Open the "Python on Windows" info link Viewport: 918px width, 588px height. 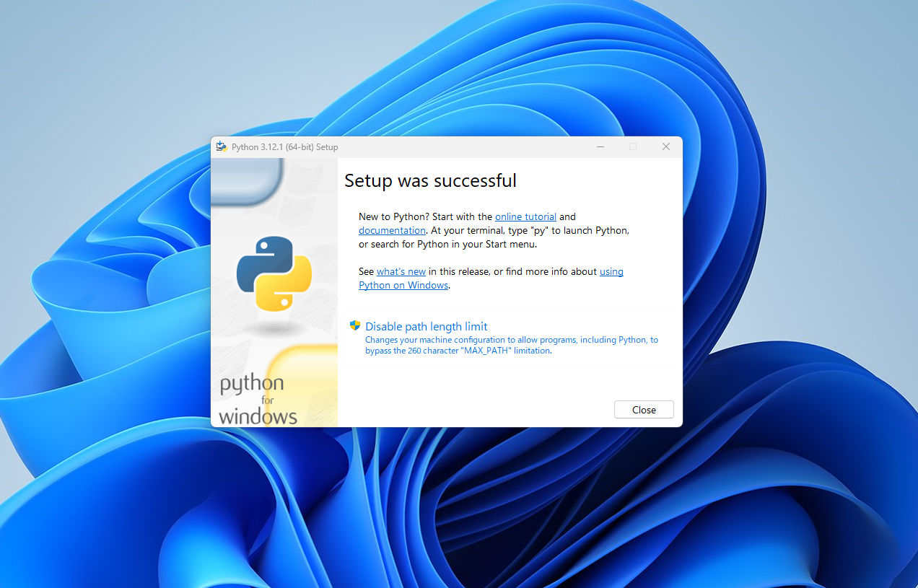pyautogui.click(x=403, y=285)
